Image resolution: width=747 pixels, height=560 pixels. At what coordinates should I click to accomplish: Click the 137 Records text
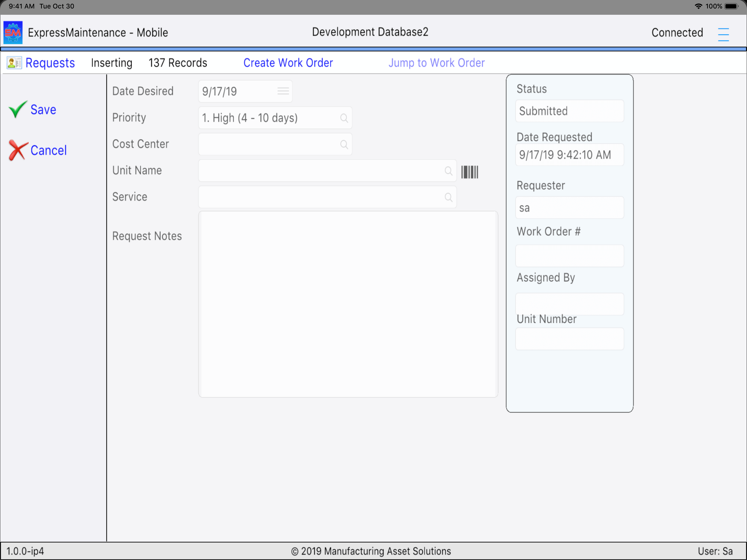tap(178, 63)
